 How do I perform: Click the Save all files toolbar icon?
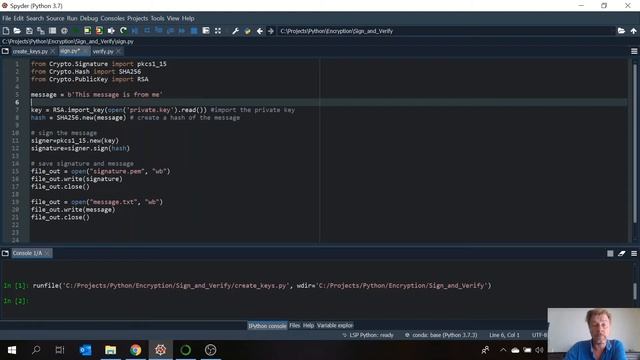tap(40, 31)
